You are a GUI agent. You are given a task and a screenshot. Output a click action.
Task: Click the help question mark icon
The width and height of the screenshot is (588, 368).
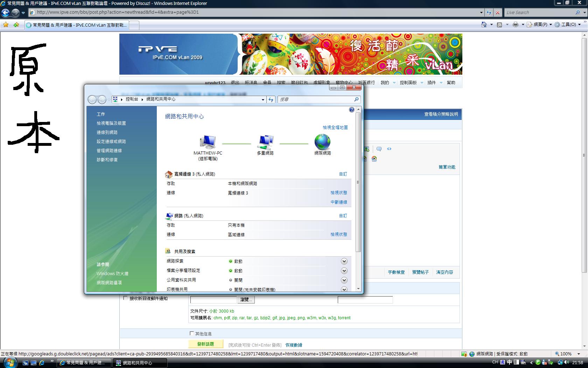[351, 110]
